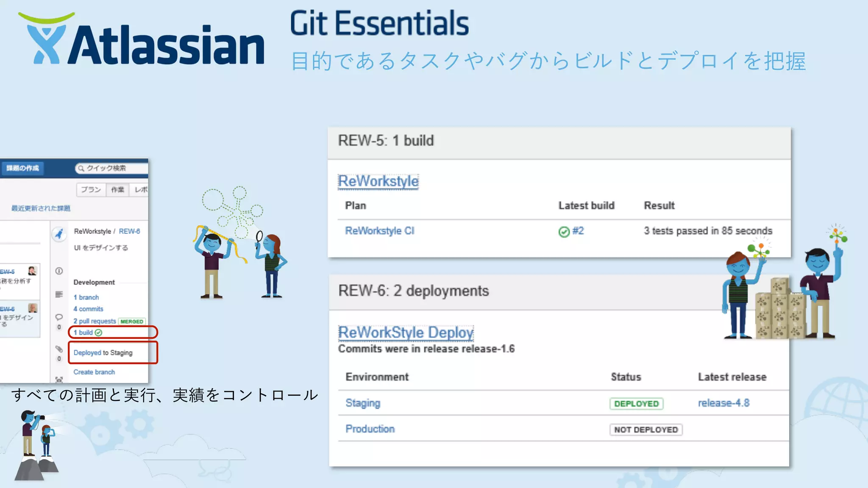Click the REW-5 assignee avatar
The image size is (868, 488).
tap(32, 271)
